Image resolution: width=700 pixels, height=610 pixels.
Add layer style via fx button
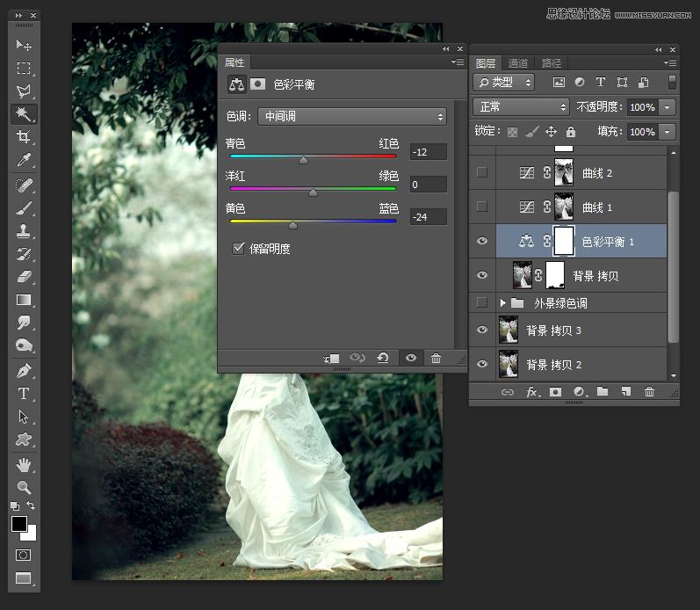coord(532,392)
